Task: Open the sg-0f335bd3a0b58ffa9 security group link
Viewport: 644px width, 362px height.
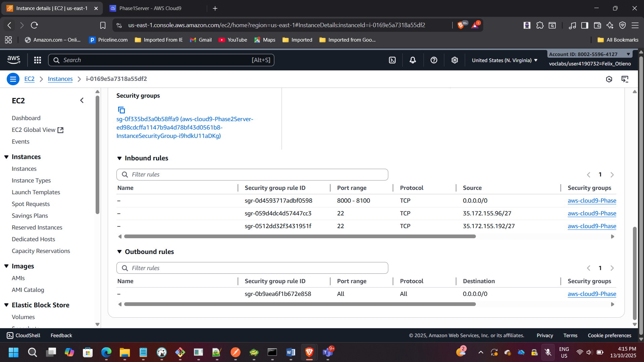Action: [184, 127]
